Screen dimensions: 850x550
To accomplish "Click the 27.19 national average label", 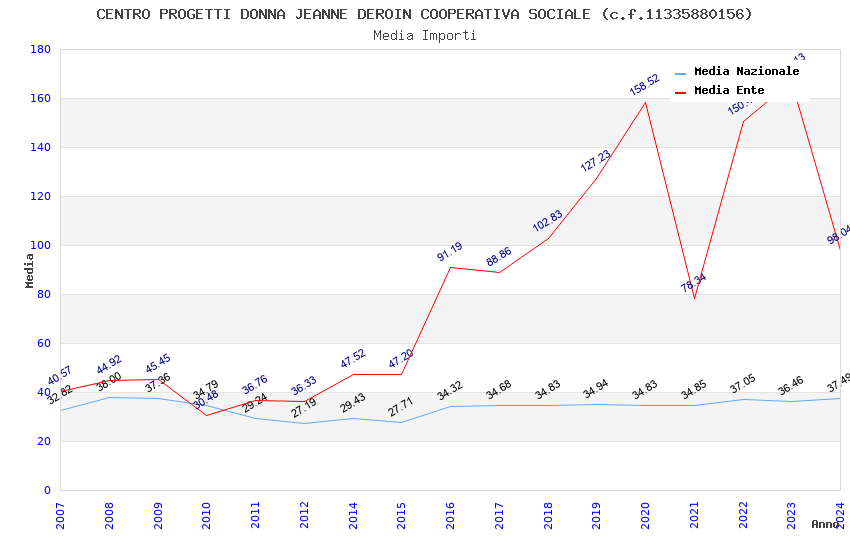I will tap(304, 408).
